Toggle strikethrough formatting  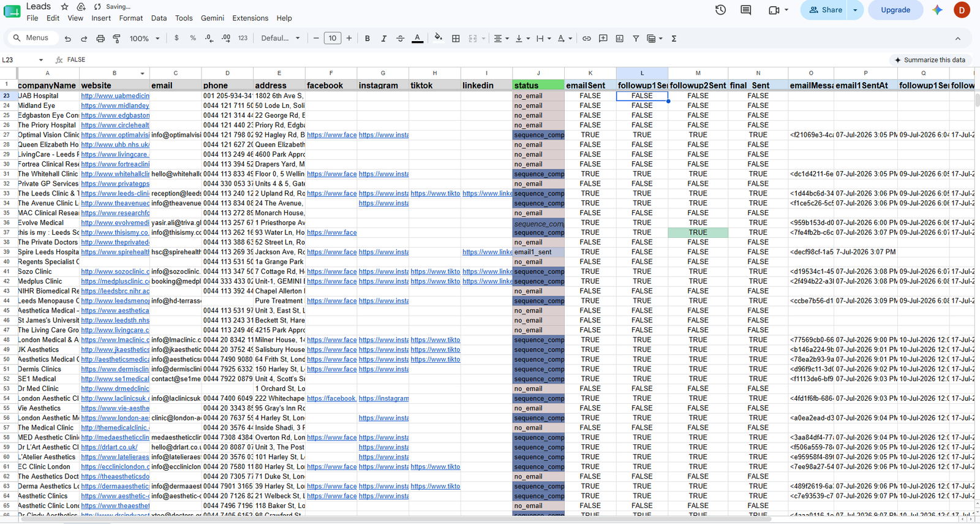[401, 39]
